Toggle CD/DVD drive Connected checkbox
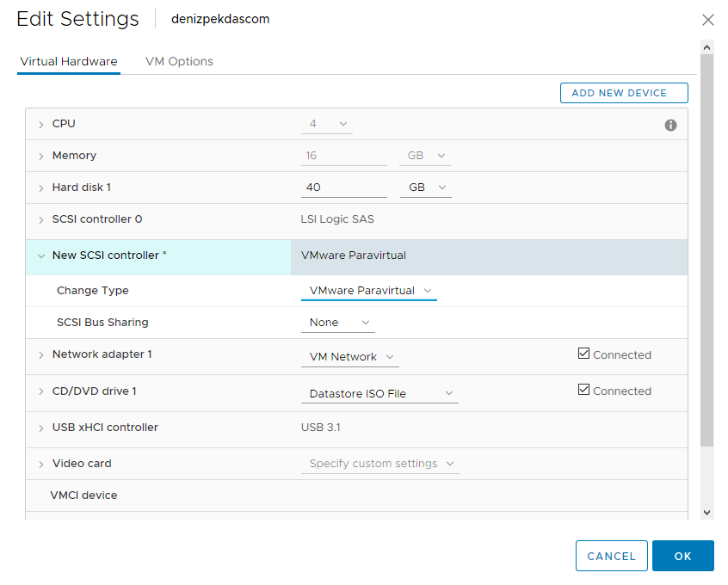Image resolution: width=728 pixels, height=585 pixels. tap(584, 390)
